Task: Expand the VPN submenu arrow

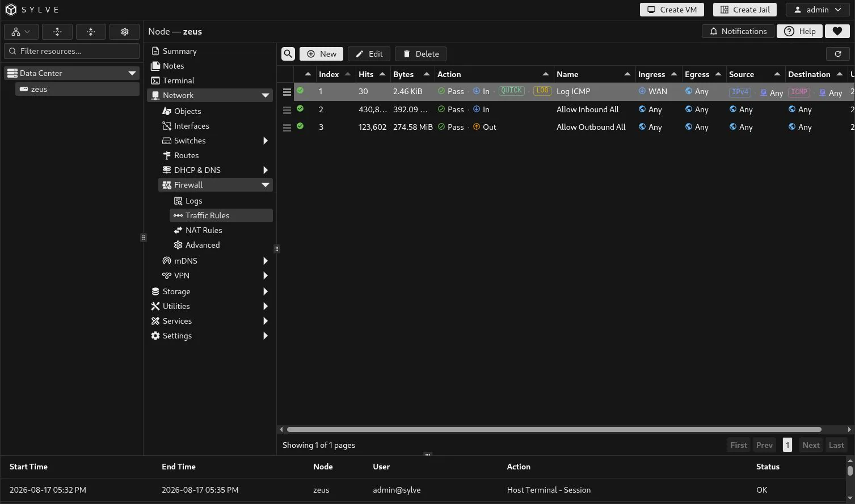Action: [265, 276]
